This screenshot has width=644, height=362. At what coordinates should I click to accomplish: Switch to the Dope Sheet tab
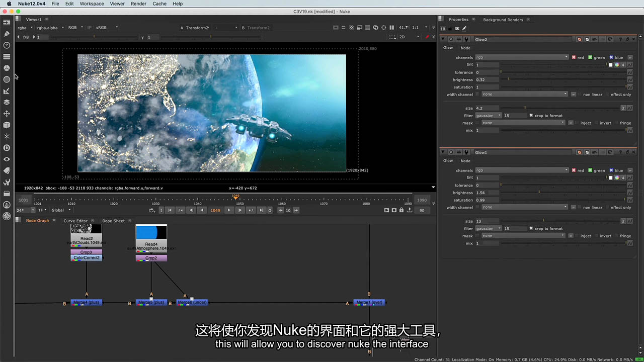point(113,221)
